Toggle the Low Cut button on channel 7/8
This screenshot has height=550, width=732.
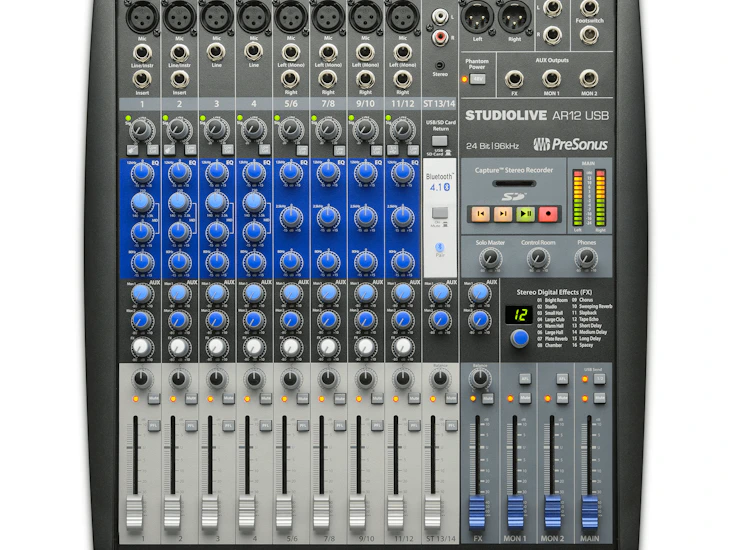(339, 150)
